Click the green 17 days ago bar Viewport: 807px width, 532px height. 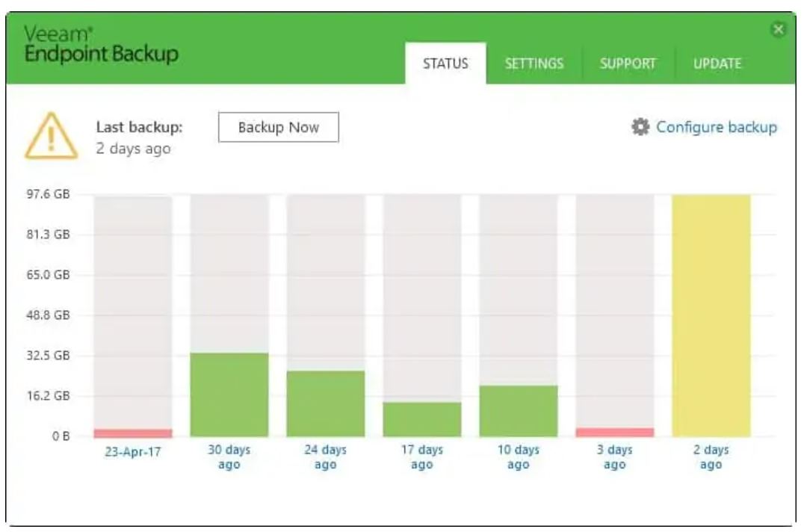point(422,419)
